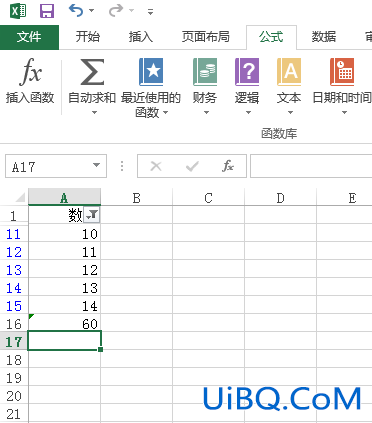
Task: Expand the 逻辑 dropdown arrow
Action: coord(248,113)
